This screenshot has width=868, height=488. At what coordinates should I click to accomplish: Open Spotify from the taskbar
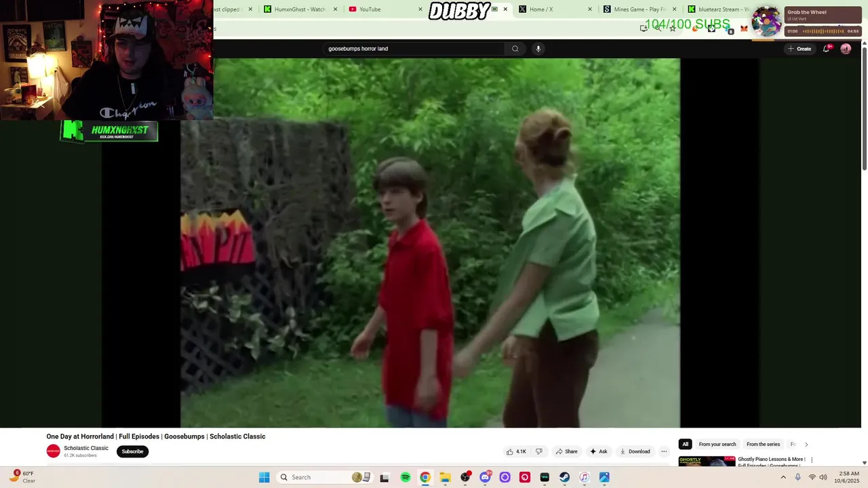click(x=405, y=477)
